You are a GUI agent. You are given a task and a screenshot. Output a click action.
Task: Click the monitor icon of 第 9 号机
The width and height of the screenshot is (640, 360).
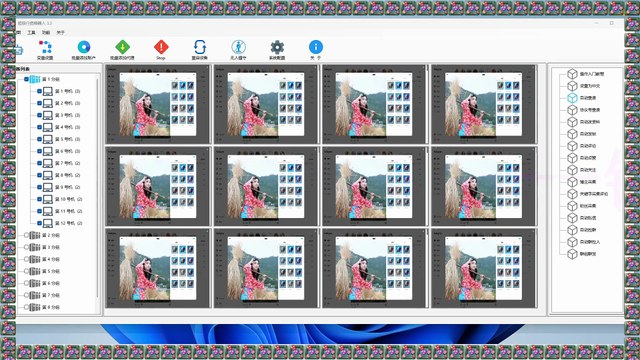(x=48, y=187)
